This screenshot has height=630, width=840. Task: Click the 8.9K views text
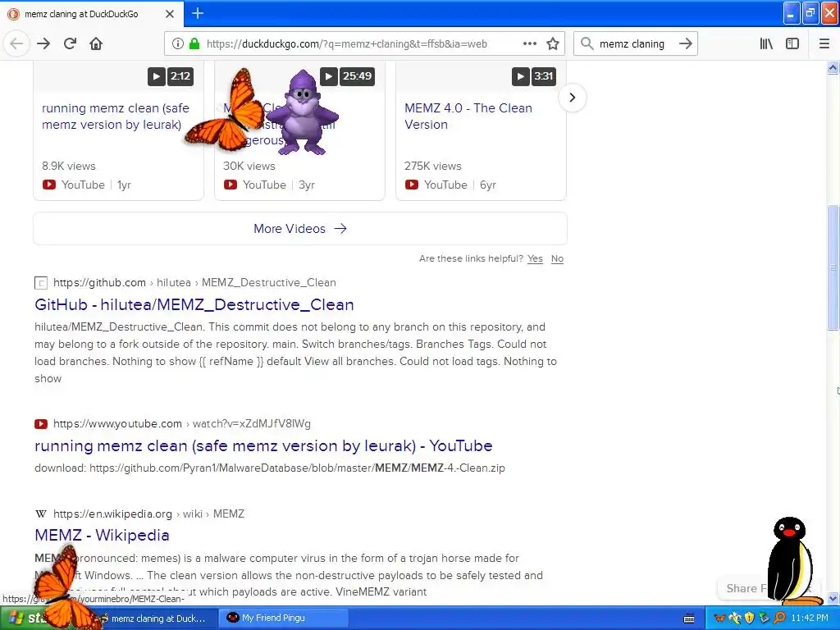click(x=69, y=166)
